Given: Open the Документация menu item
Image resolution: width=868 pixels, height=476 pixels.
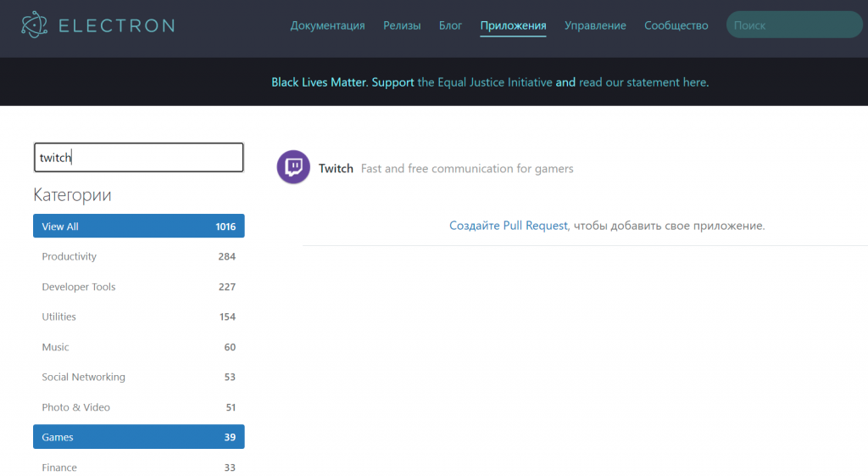Looking at the screenshot, I should [x=327, y=25].
